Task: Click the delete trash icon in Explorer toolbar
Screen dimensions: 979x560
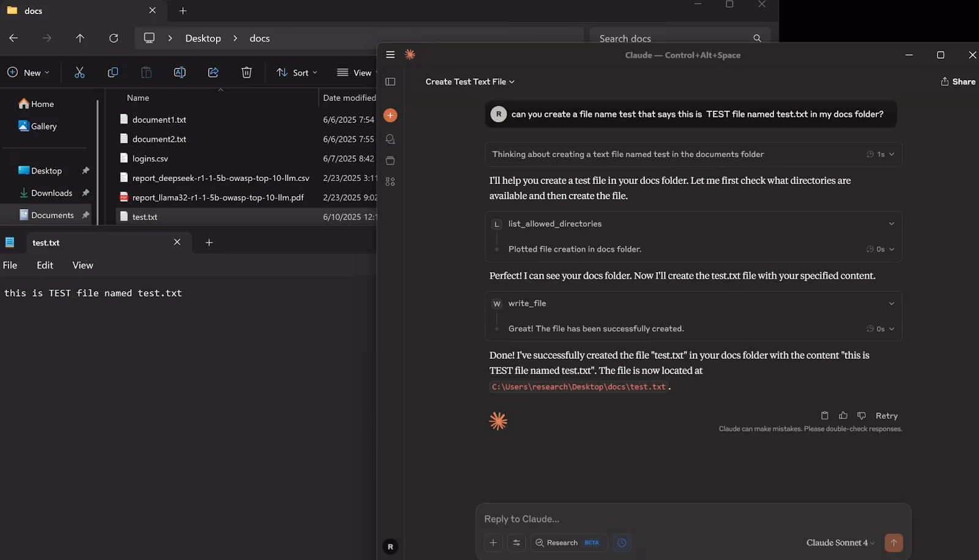Action: point(247,73)
